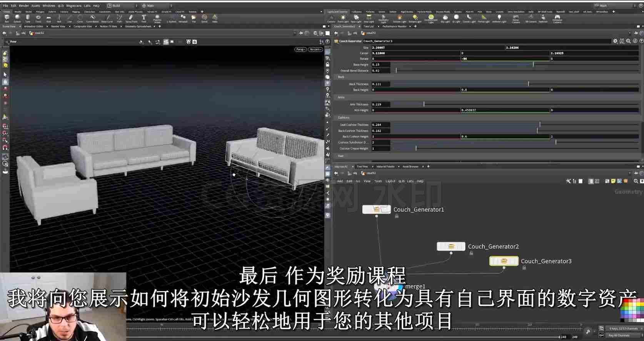
Task: Open File menu
Action: 5,6
